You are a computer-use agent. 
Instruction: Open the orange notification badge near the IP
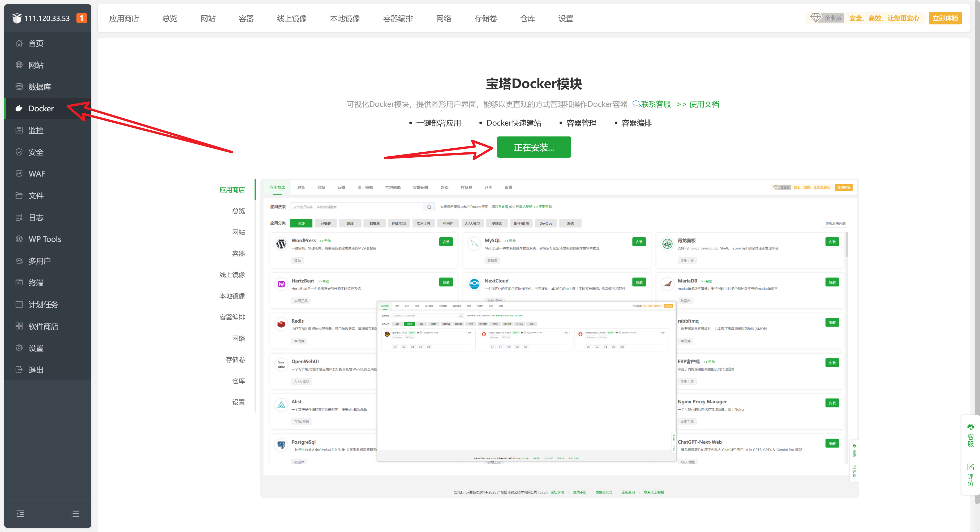click(x=81, y=18)
